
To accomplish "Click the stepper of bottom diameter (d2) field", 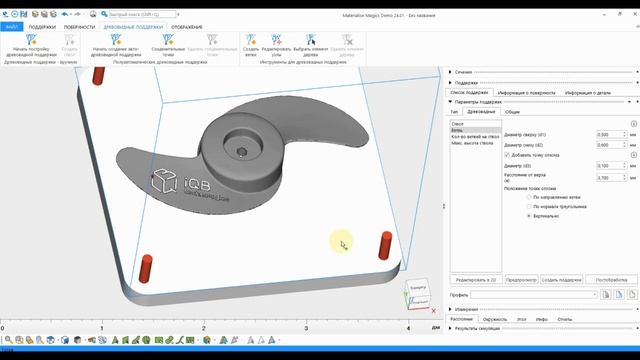I will (x=624, y=145).
